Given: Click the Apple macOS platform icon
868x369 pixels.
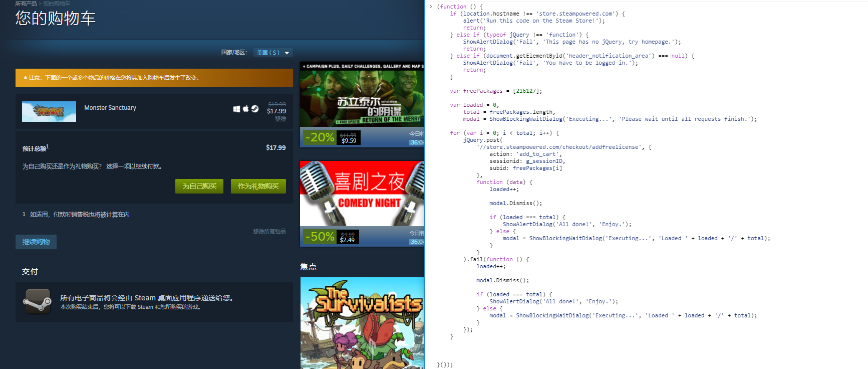Looking at the screenshot, I should click(x=245, y=108).
